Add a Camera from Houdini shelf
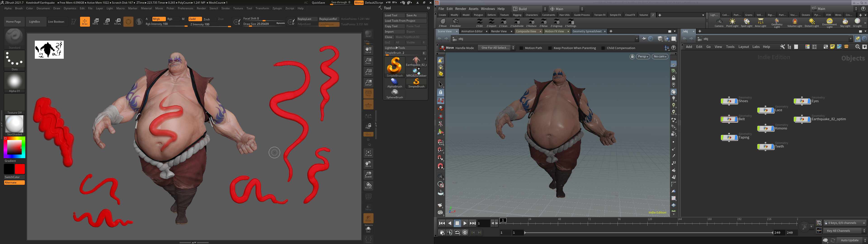868x244 pixels. tap(719, 23)
